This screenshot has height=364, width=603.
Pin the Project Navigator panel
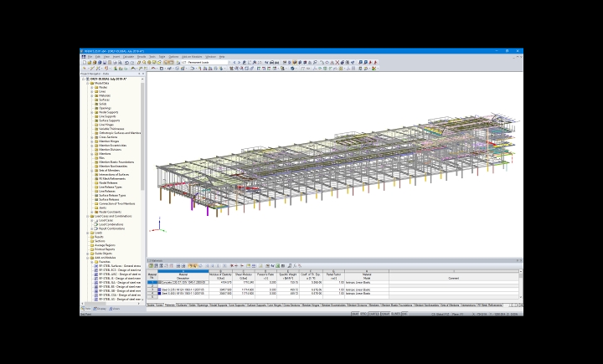point(139,74)
